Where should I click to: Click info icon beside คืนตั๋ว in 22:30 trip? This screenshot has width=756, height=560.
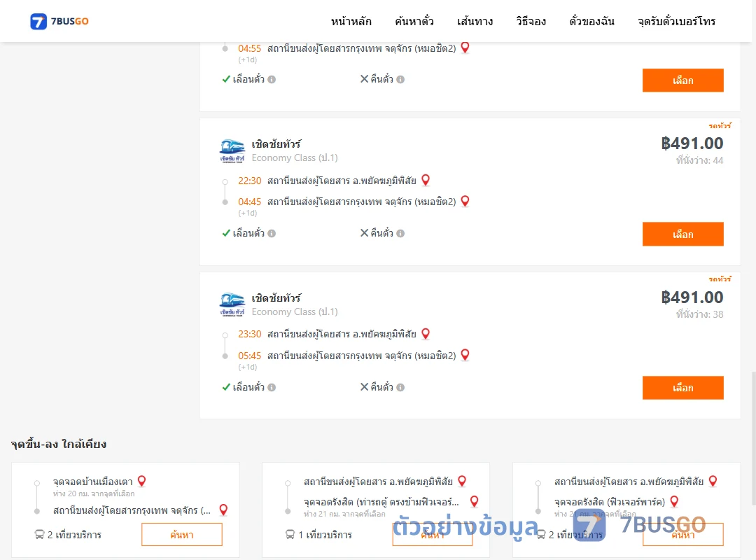[x=400, y=234]
